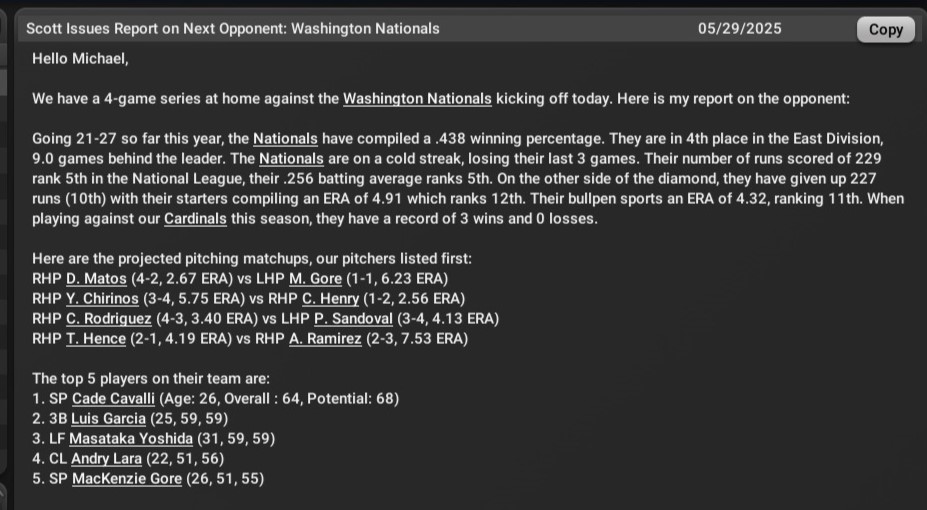Open the Cardinals team link
927x510 pixels.
pyautogui.click(x=195, y=219)
